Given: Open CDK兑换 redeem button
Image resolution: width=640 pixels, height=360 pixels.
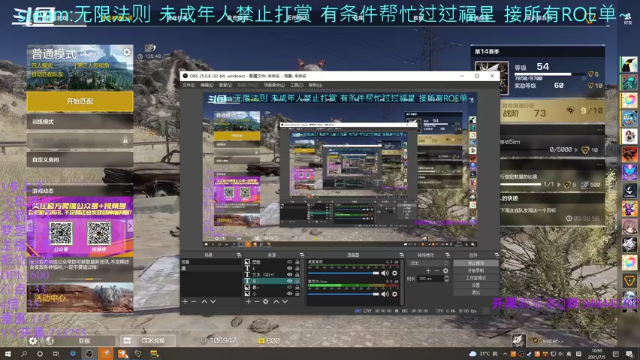Looking at the screenshot, I should coord(149,340).
